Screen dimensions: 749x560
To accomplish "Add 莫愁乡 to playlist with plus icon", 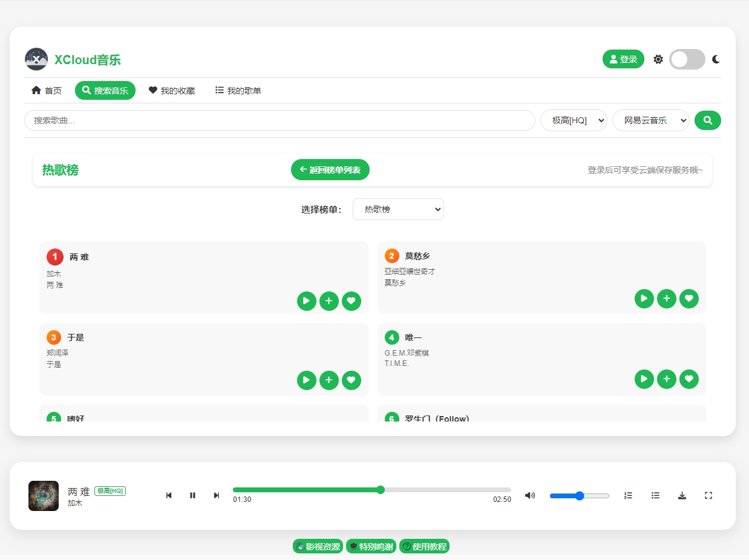I will pyautogui.click(x=666, y=299).
